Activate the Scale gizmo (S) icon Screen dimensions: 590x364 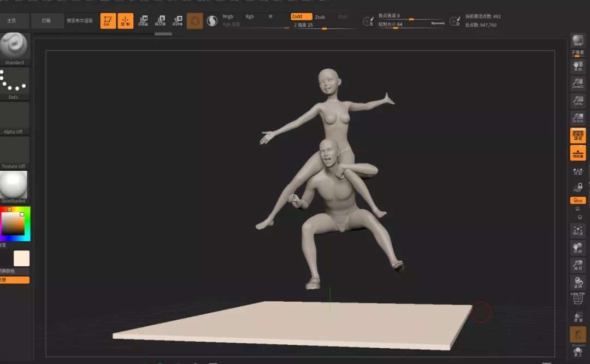pyautogui.click(x=160, y=21)
